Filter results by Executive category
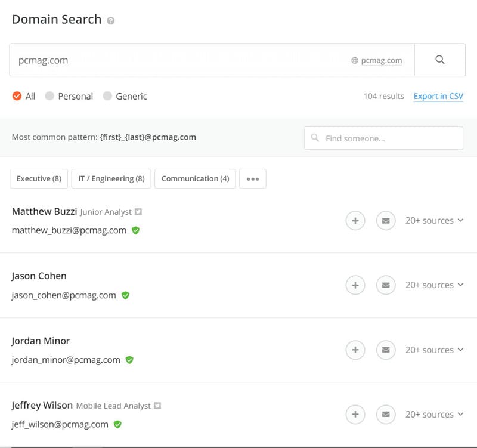Screen dimensions: 477x448 38,178
